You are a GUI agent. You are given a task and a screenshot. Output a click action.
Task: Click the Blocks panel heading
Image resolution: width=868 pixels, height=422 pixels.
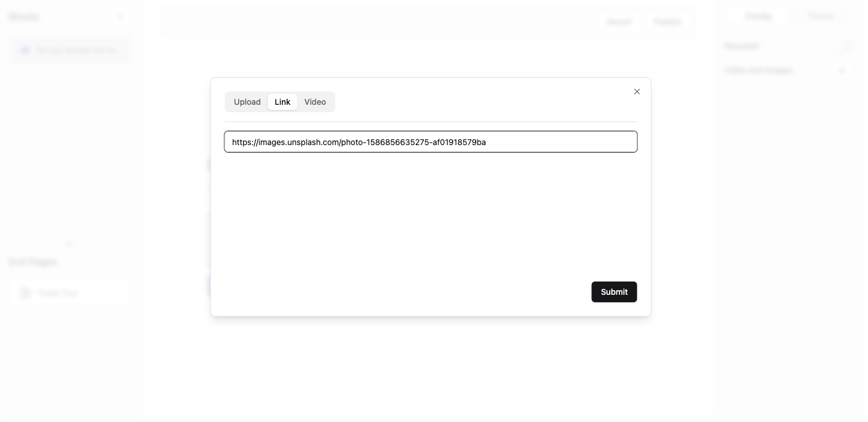pyautogui.click(x=24, y=17)
